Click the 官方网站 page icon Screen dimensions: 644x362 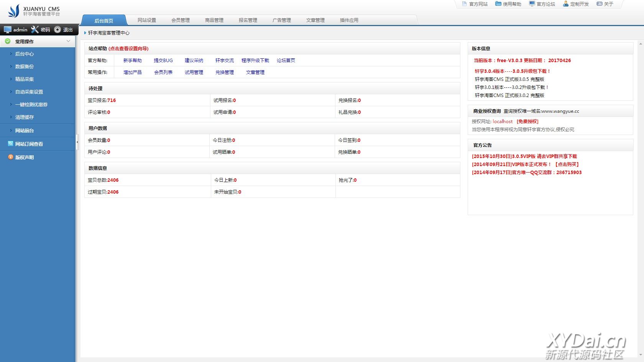click(464, 4)
